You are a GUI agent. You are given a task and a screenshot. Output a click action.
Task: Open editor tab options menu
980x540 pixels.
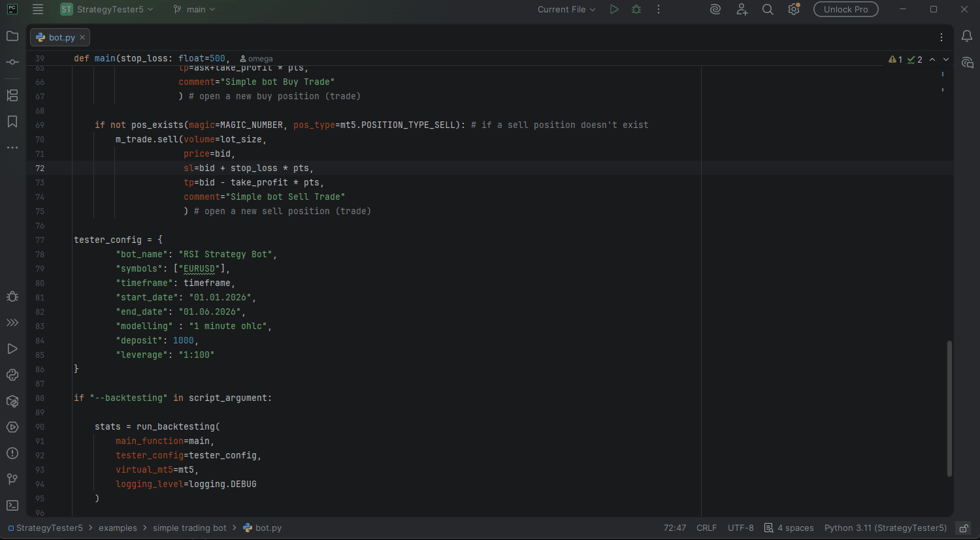(941, 37)
